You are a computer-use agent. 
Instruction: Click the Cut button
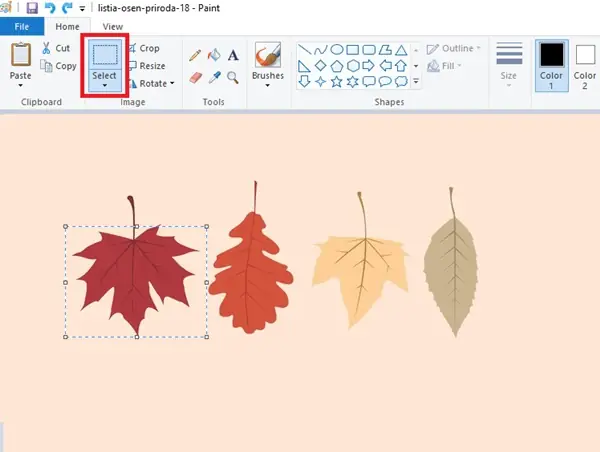56,48
